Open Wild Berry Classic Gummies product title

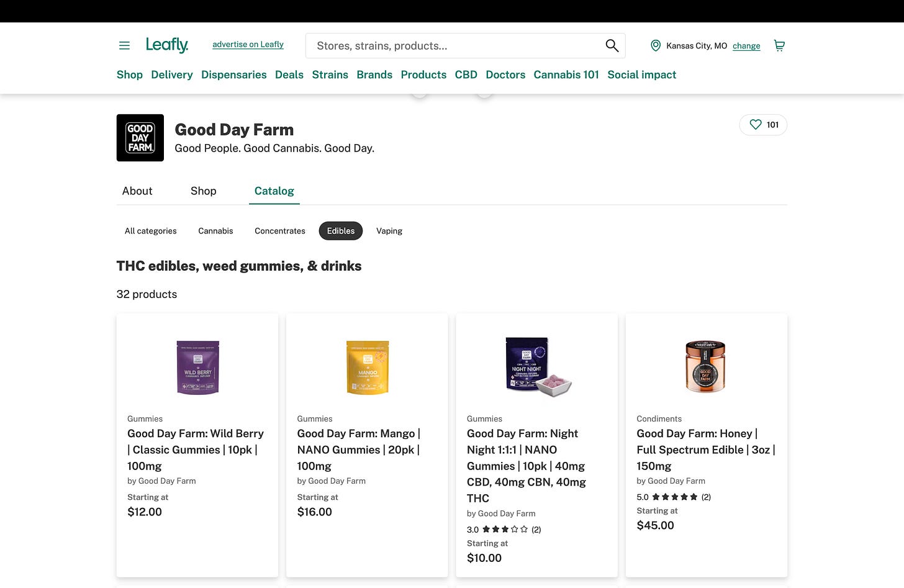point(196,450)
